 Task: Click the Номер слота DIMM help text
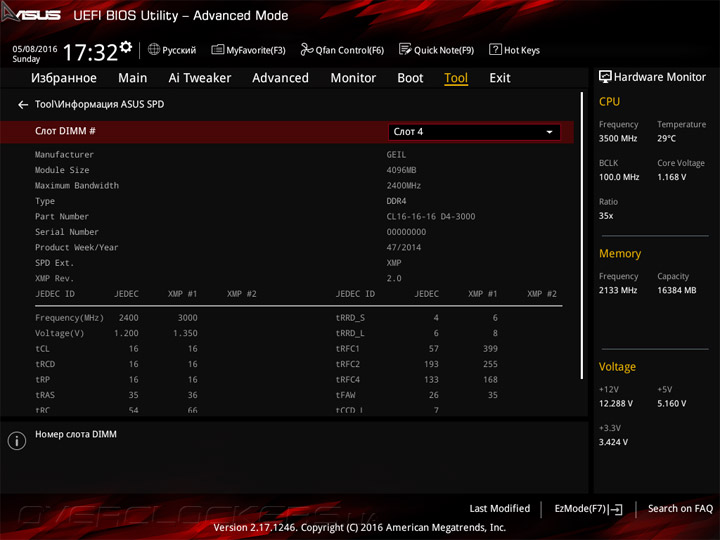point(76,434)
